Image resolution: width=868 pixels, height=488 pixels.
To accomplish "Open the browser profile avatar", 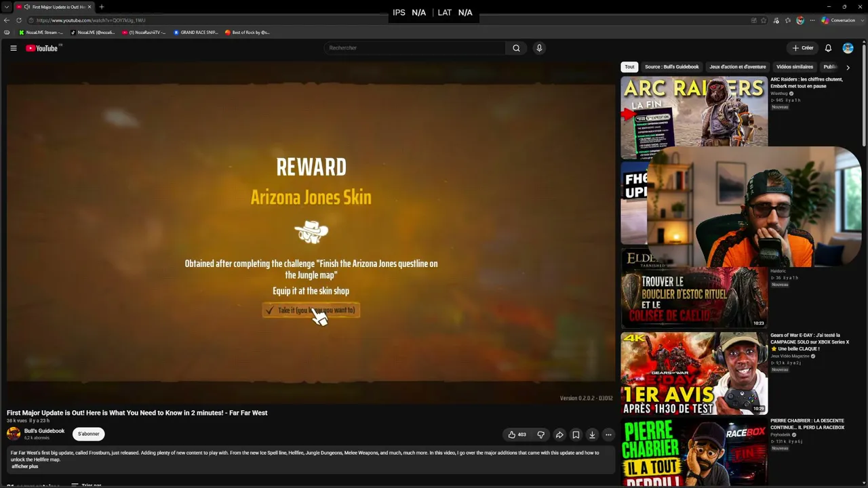I will pyautogui.click(x=800, y=20).
